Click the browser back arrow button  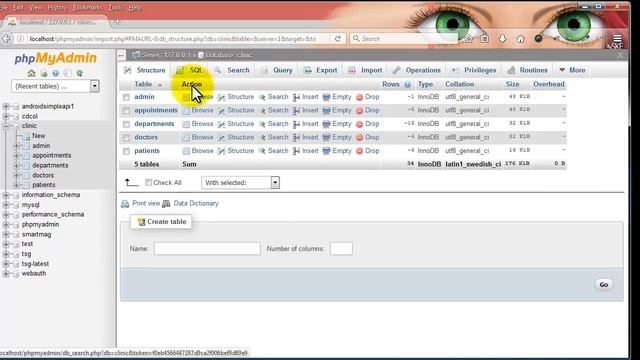(x=7, y=39)
